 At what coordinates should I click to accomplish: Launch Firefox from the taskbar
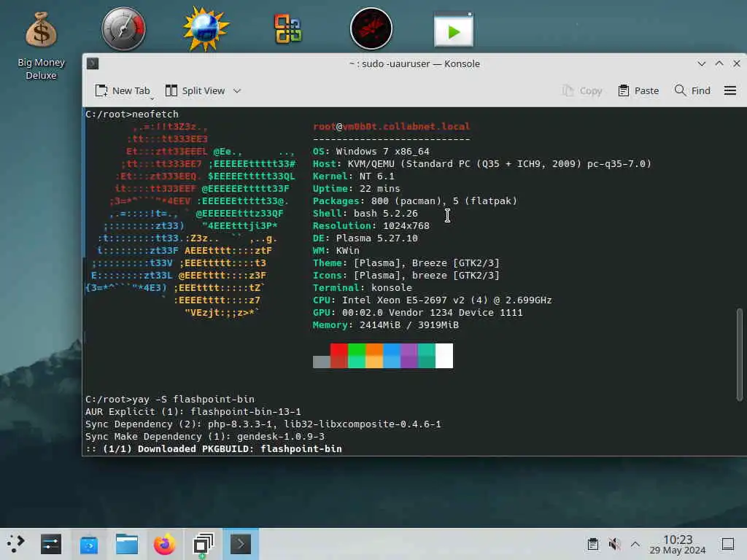(x=164, y=544)
